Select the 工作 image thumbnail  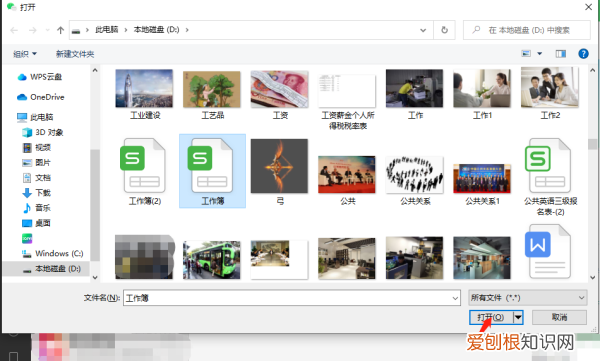414,88
